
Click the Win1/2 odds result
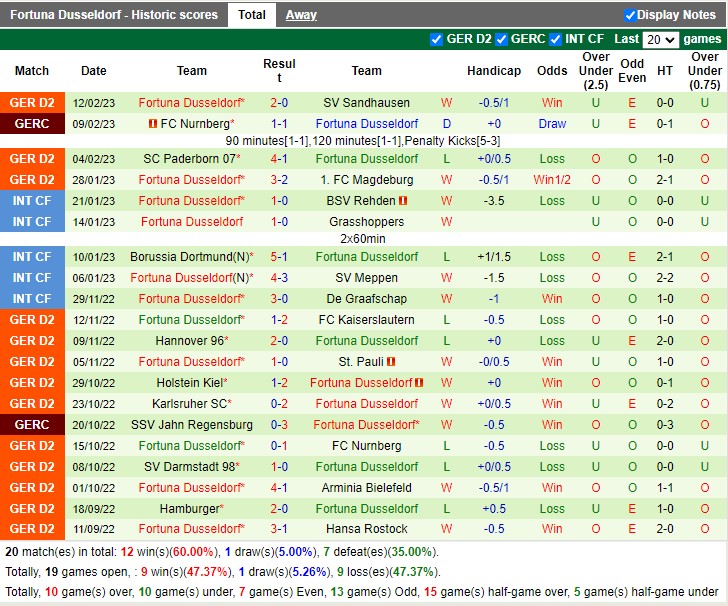552,180
